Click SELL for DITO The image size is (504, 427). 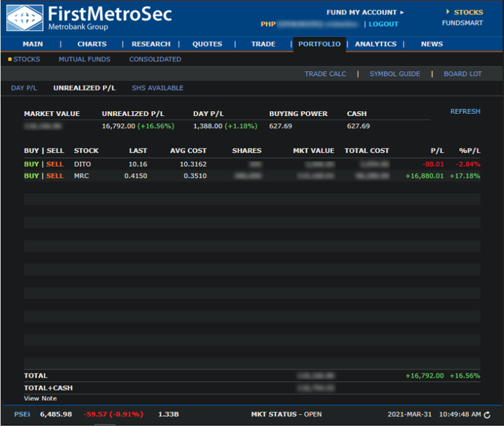(x=55, y=164)
